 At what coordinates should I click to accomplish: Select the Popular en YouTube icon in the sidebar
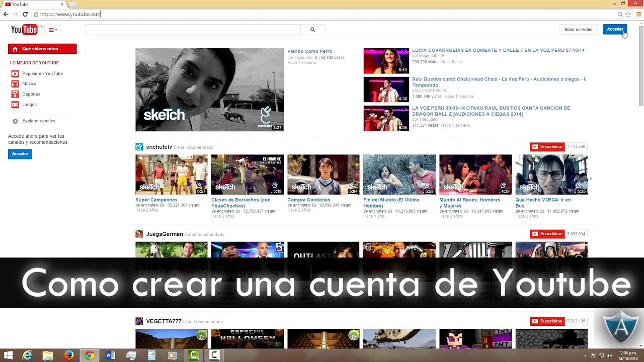(x=15, y=73)
